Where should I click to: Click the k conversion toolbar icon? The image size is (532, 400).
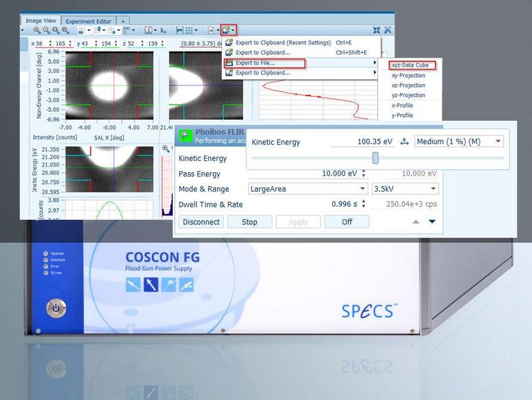(163, 31)
